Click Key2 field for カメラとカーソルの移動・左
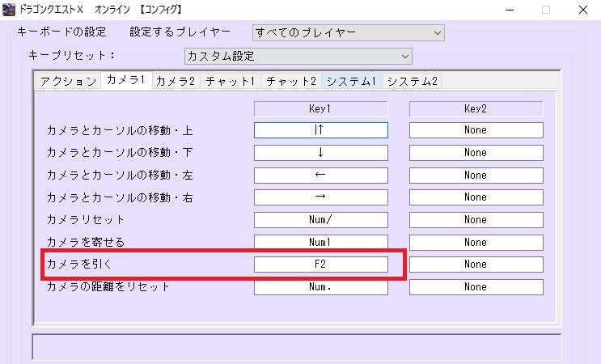Screen dimensions: 601x364 (476, 176)
